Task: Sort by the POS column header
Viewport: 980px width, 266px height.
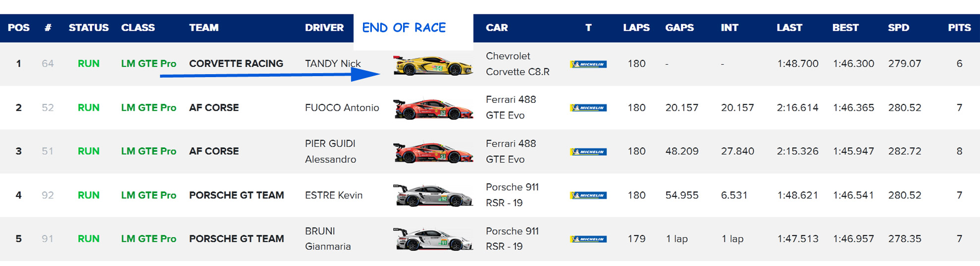Action: click(18, 28)
